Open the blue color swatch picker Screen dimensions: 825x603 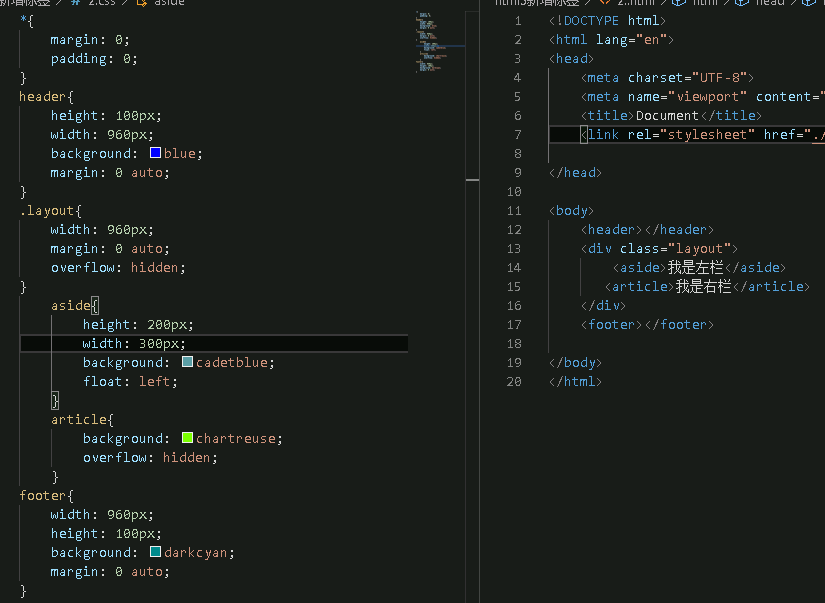pos(155,153)
